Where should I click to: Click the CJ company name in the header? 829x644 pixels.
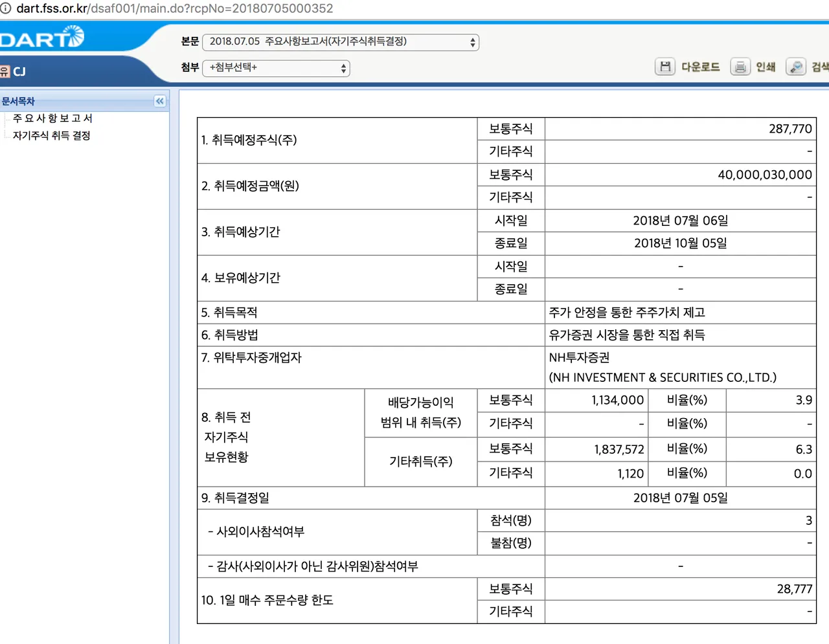19,71
